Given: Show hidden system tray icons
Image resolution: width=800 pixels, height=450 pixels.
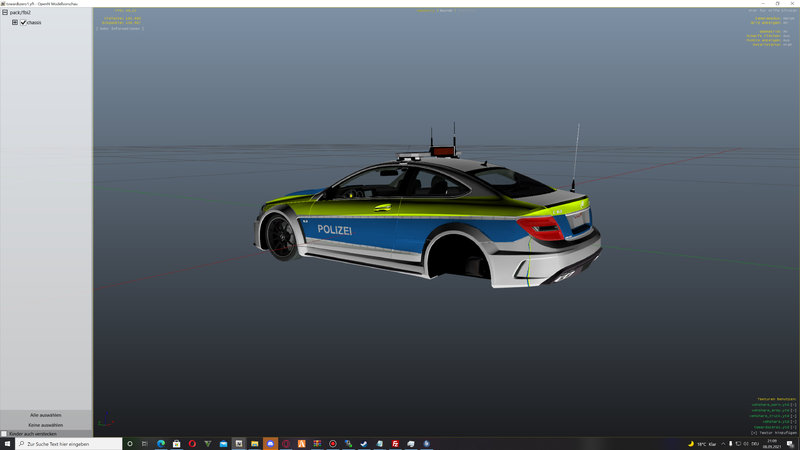Looking at the screenshot, I should pos(723,444).
